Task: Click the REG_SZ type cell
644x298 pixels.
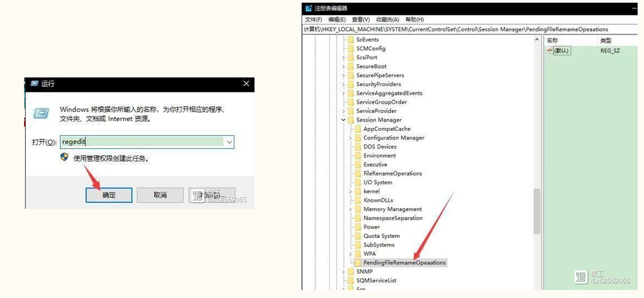Action: pos(610,51)
